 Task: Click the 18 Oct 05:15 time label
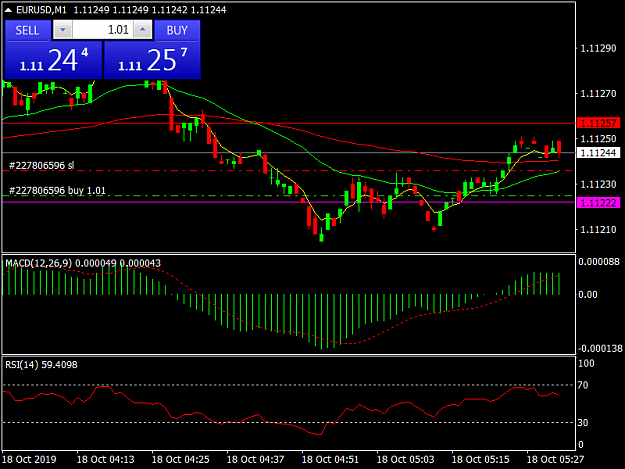click(480, 459)
